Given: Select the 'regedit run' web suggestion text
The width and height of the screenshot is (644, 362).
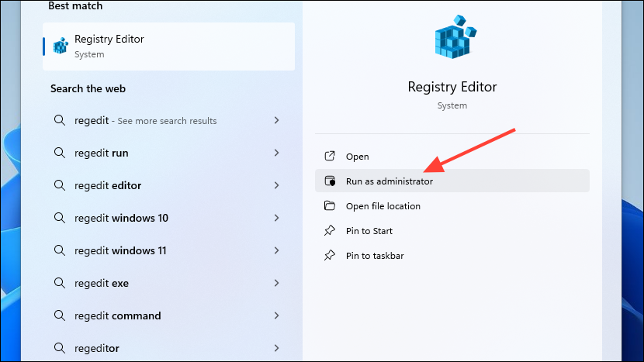Looking at the screenshot, I should click(x=102, y=153).
